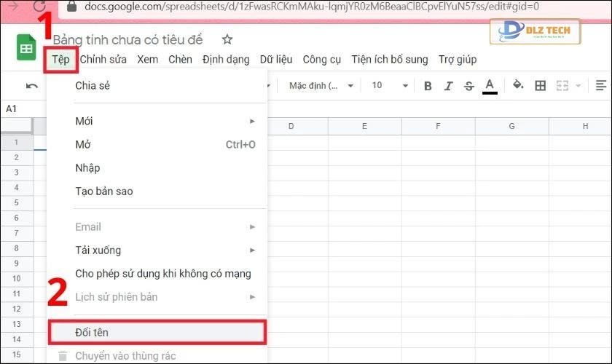Select row 5 header

click(16, 202)
